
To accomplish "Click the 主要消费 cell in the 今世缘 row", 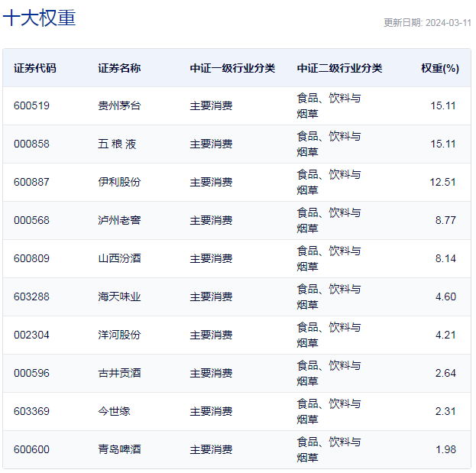I will point(211,412).
